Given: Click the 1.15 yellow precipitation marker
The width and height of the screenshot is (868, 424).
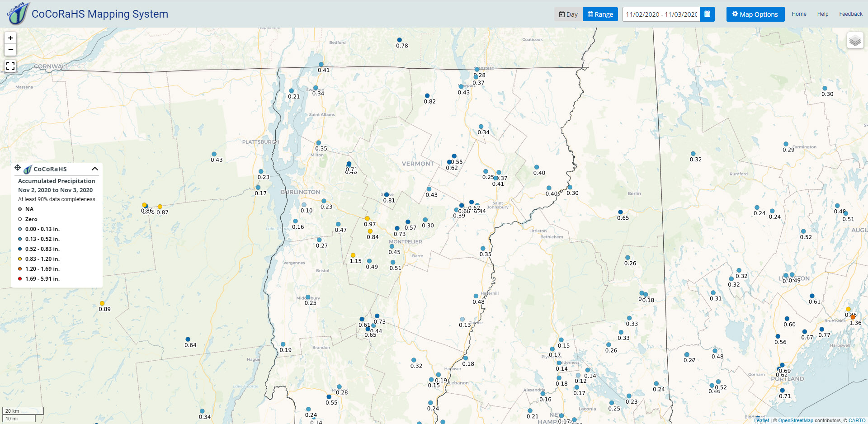Looking at the screenshot, I should pyautogui.click(x=353, y=255).
